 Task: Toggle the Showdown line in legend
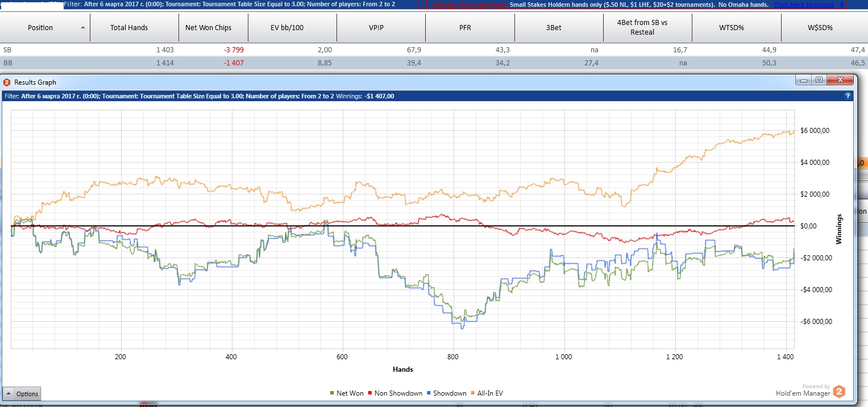coord(446,393)
